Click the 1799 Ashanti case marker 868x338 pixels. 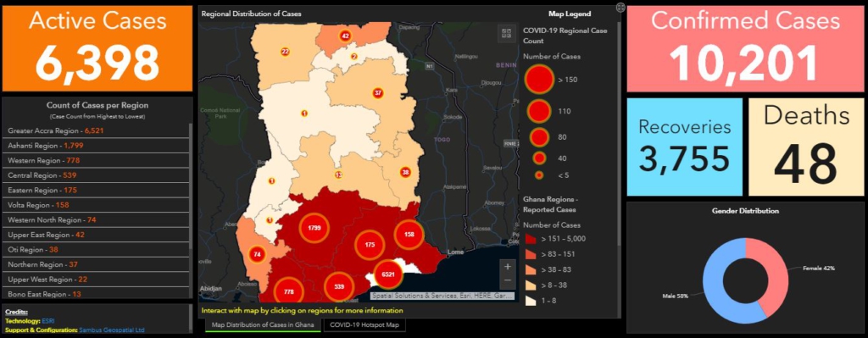click(x=314, y=227)
